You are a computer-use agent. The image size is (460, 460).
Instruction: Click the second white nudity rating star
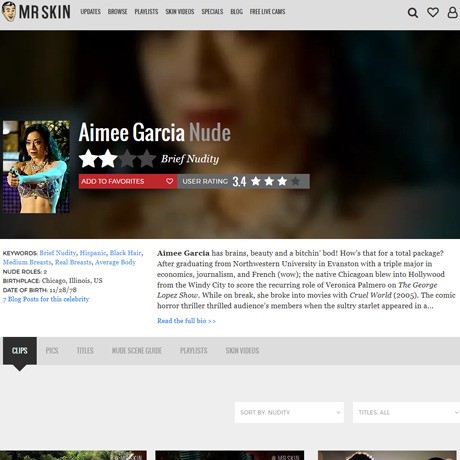pos(108,158)
